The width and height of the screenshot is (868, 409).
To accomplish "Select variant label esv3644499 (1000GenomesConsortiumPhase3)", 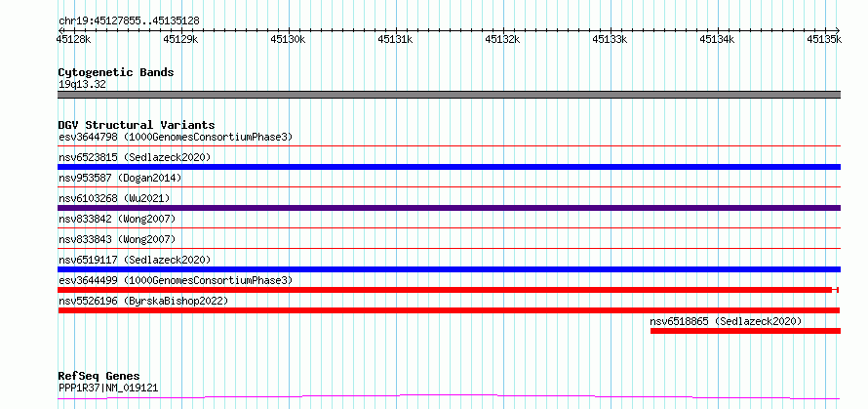I will pos(176,280).
